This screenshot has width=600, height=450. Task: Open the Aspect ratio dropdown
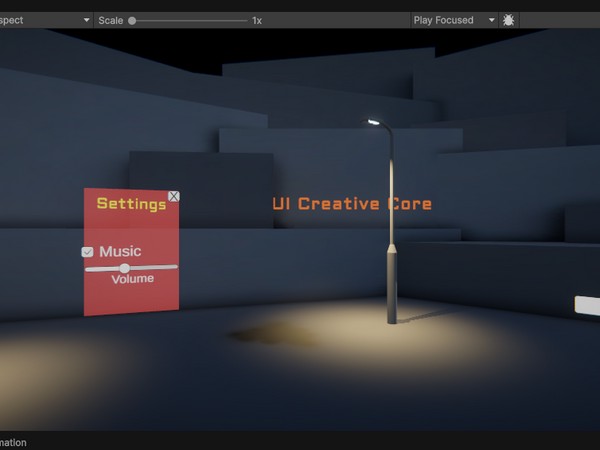tap(45, 20)
